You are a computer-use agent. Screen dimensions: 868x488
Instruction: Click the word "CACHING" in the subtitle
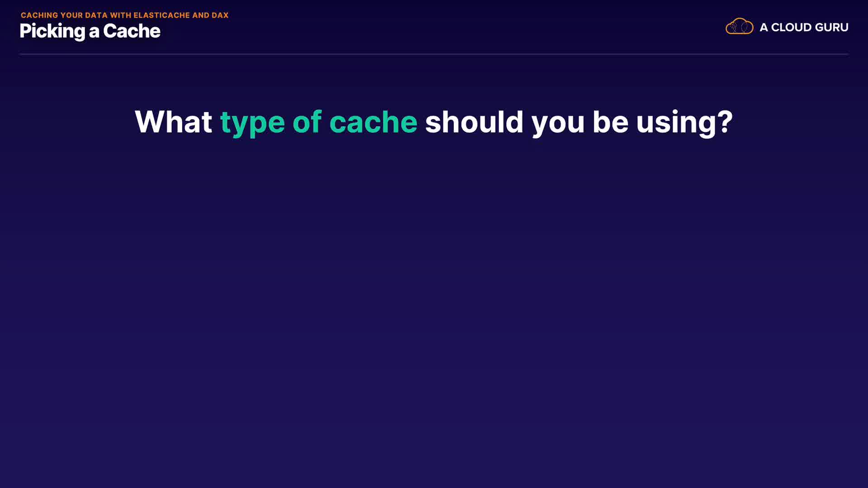39,15
